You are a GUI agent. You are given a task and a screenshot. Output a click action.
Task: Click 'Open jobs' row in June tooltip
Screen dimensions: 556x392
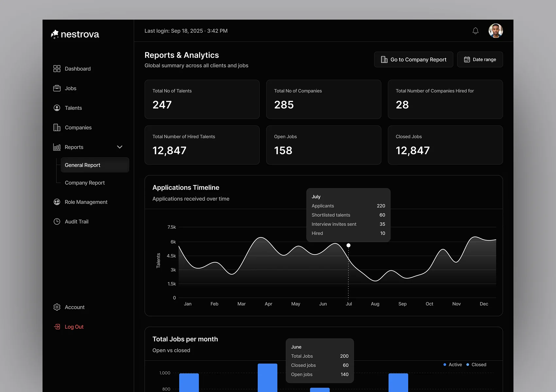click(x=320, y=374)
